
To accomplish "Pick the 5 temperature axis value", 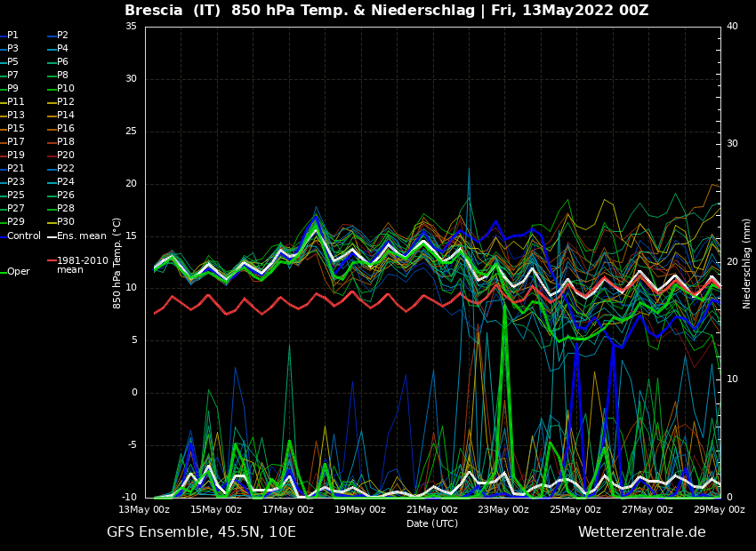I will [x=134, y=340].
